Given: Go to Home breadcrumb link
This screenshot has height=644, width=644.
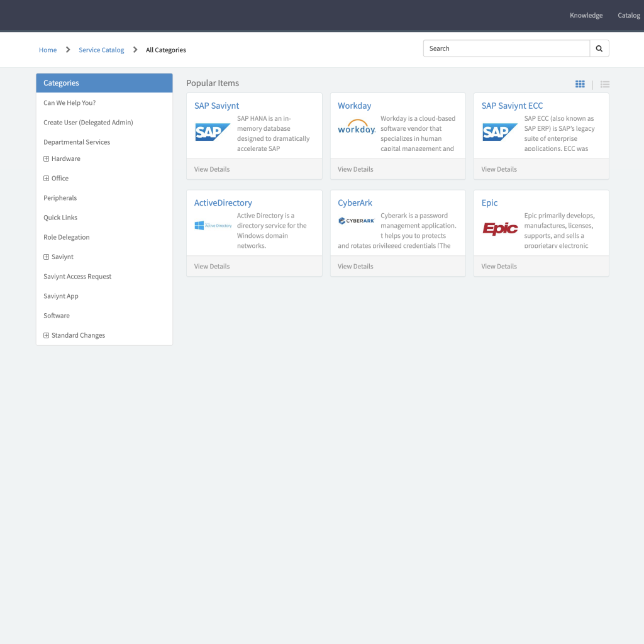Looking at the screenshot, I should [48, 50].
